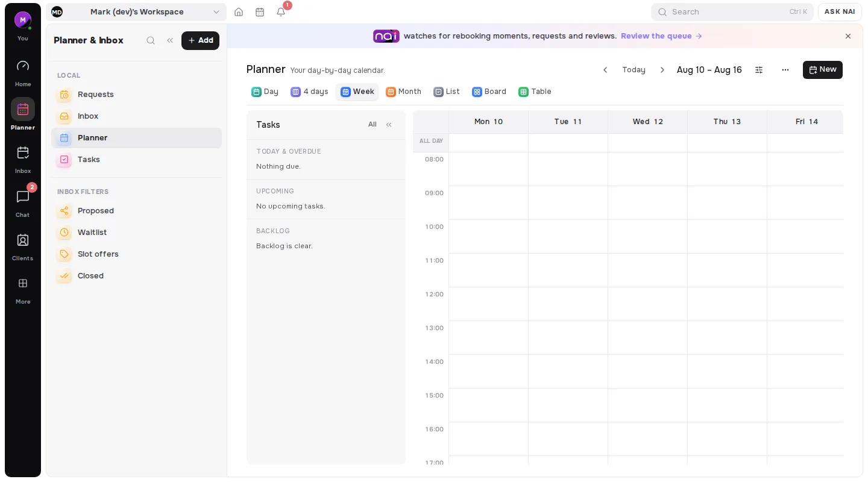Viewport: 868px width, 482px height.
Task: Open the Proposed inbox filter
Action: click(136, 211)
